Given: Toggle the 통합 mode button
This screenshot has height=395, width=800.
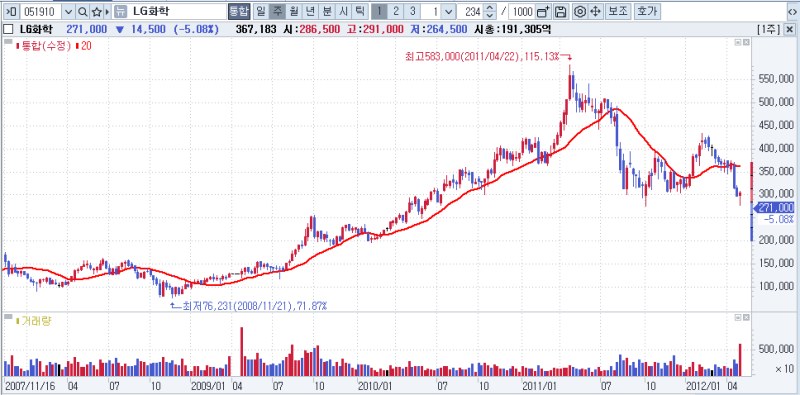Looking at the screenshot, I should (239, 11).
